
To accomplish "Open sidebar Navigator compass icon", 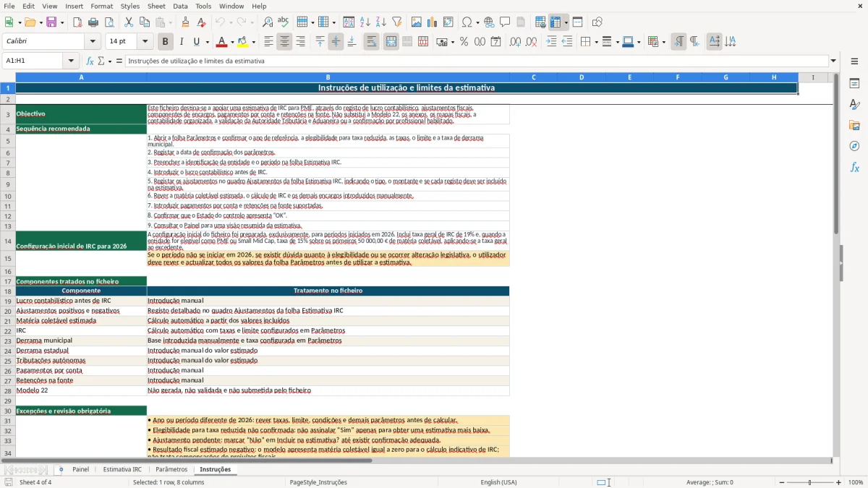I will (x=854, y=146).
